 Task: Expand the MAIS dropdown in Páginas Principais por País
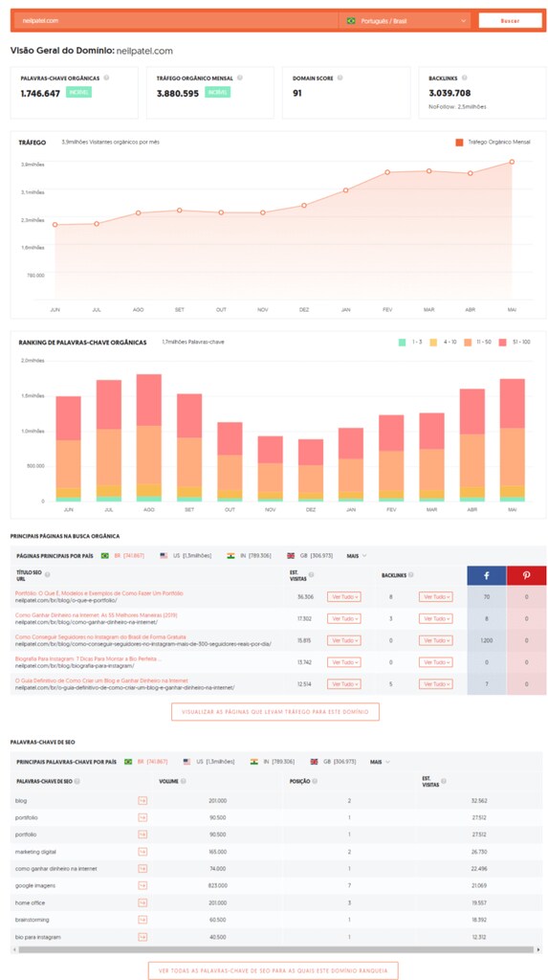[x=359, y=556]
